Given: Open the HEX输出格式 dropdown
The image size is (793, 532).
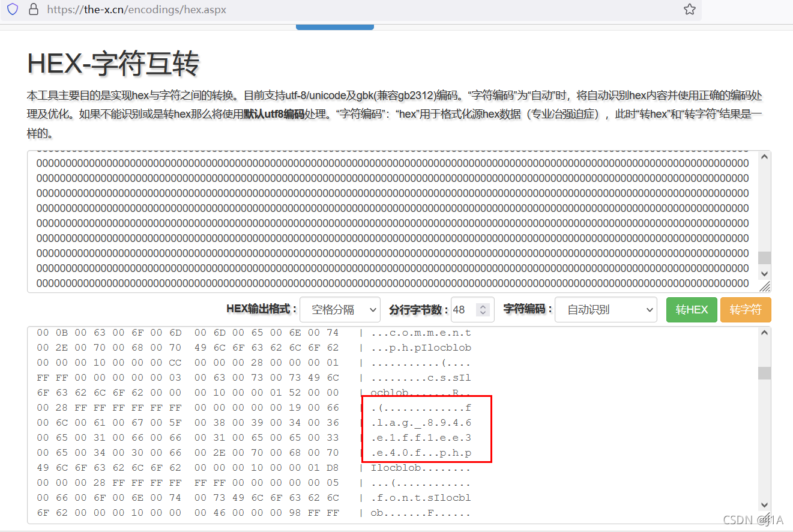Looking at the screenshot, I should 340,309.
